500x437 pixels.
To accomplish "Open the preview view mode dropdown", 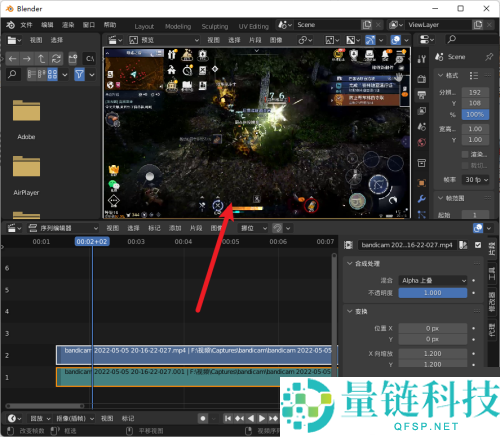I will [164, 40].
